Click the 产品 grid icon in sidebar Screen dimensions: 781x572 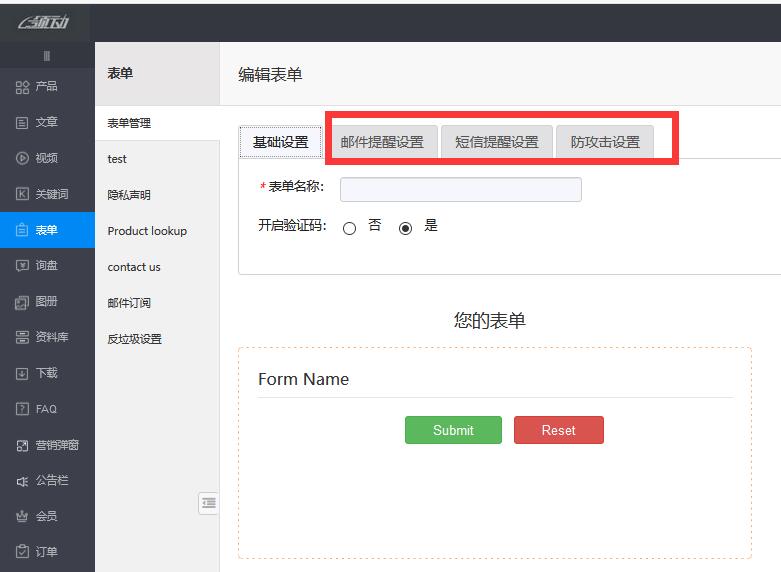(22, 88)
